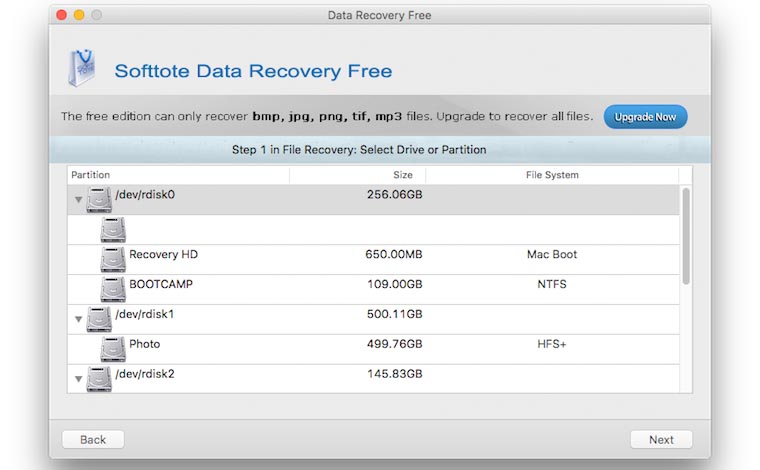Click the 500.11GB size value

tap(395, 314)
